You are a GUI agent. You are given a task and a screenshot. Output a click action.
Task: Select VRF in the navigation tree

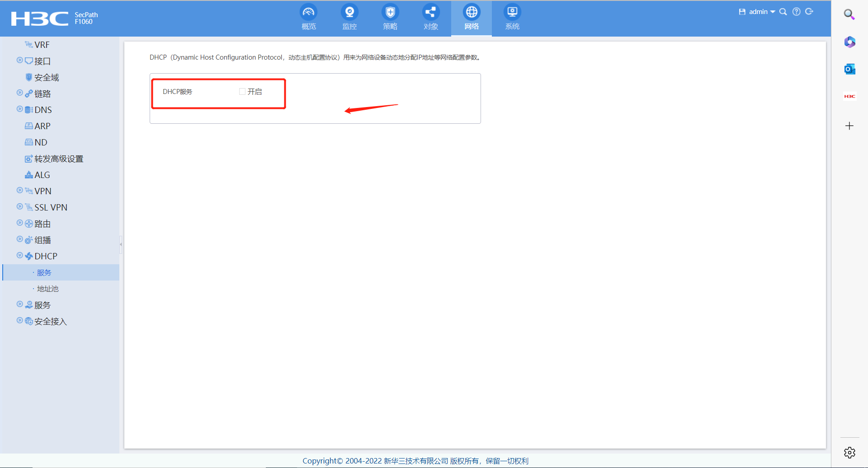[42, 45]
